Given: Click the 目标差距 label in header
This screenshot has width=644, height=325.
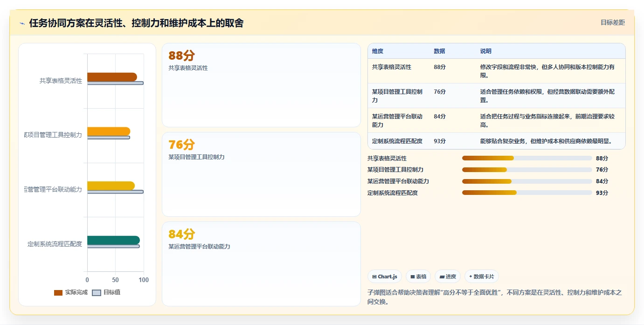Looking at the screenshot, I should [612, 22].
